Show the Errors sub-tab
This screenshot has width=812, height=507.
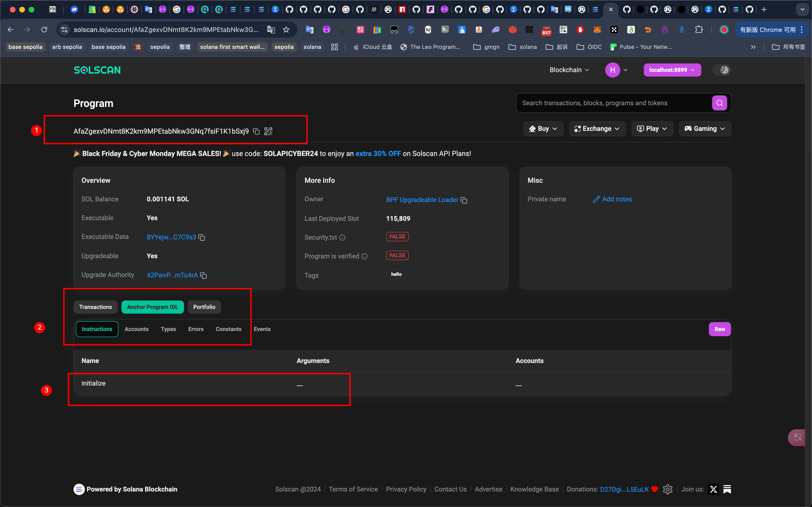pos(196,329)
